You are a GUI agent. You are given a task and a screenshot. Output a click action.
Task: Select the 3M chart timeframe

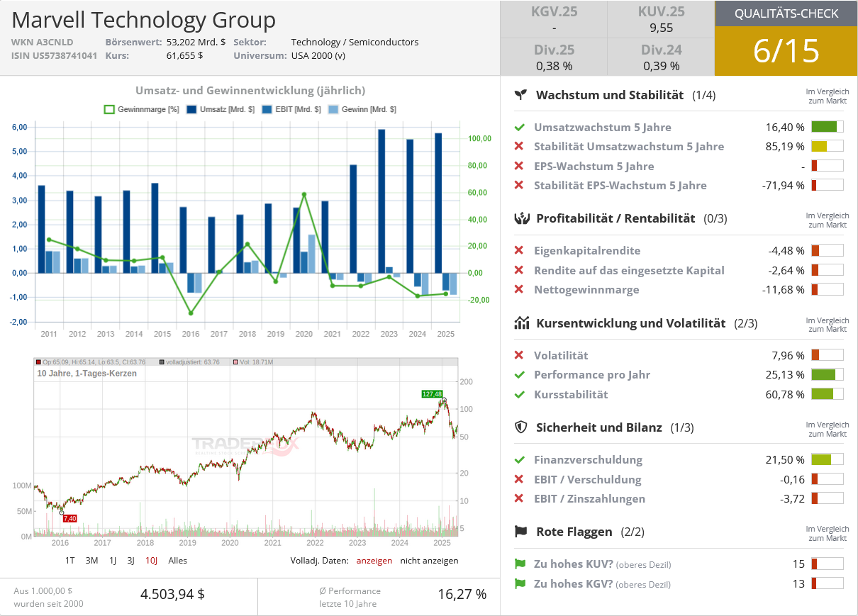click(x=91, y=561)
